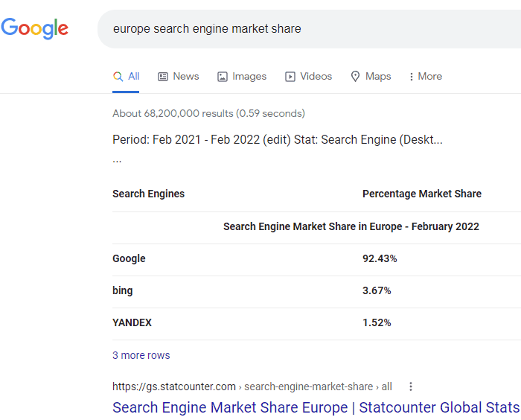The image size is (521, 420).
Task: Expand 3 more rows in table
Action: [x=141, y=355]
